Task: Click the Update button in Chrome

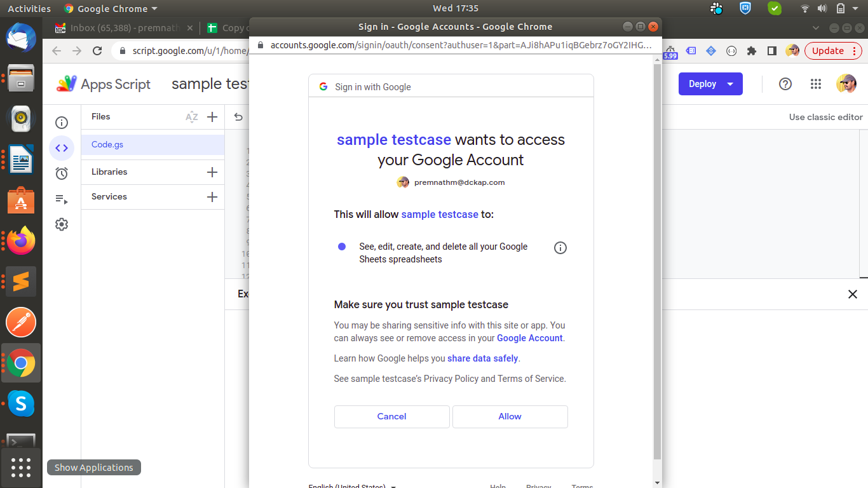Action: coord(833,51)
